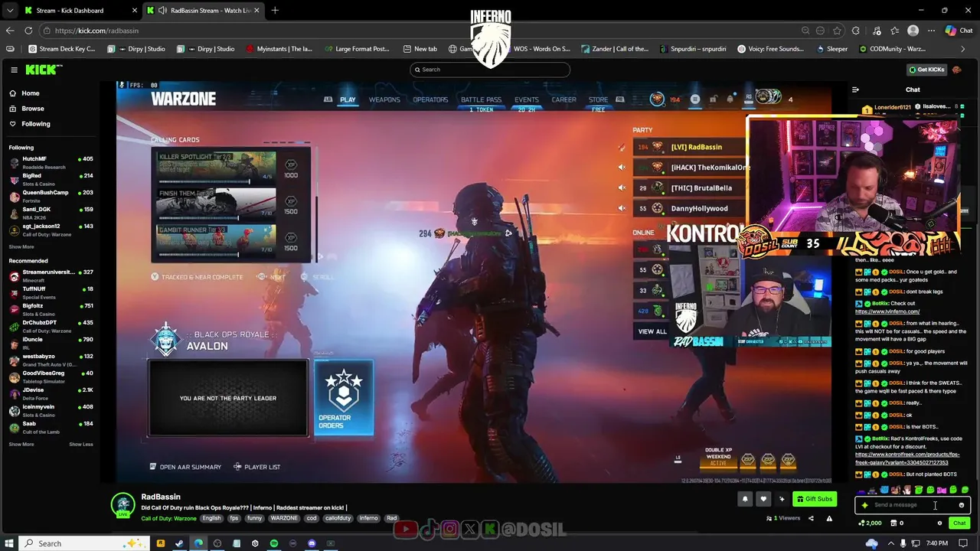Open recommended channel DrChubzDPT

point(51,326)
